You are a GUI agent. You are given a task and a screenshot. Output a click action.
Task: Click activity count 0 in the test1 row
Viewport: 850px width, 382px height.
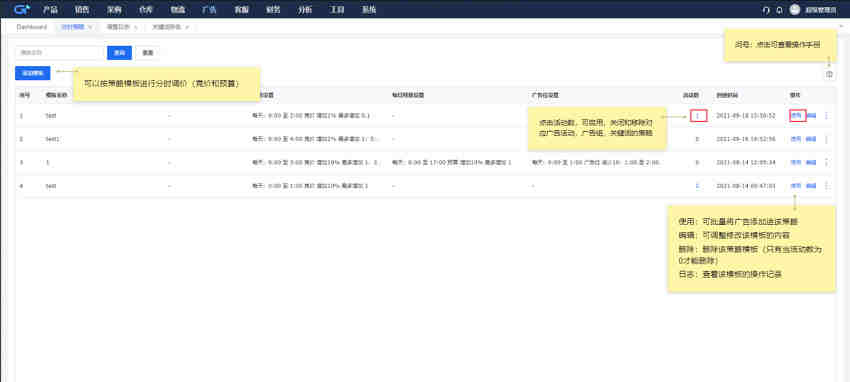(x=697, y=139)
